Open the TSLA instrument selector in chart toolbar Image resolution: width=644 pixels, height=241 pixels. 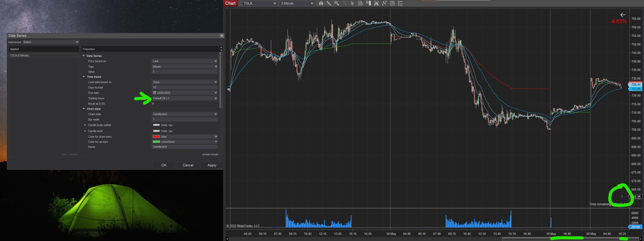260,3
